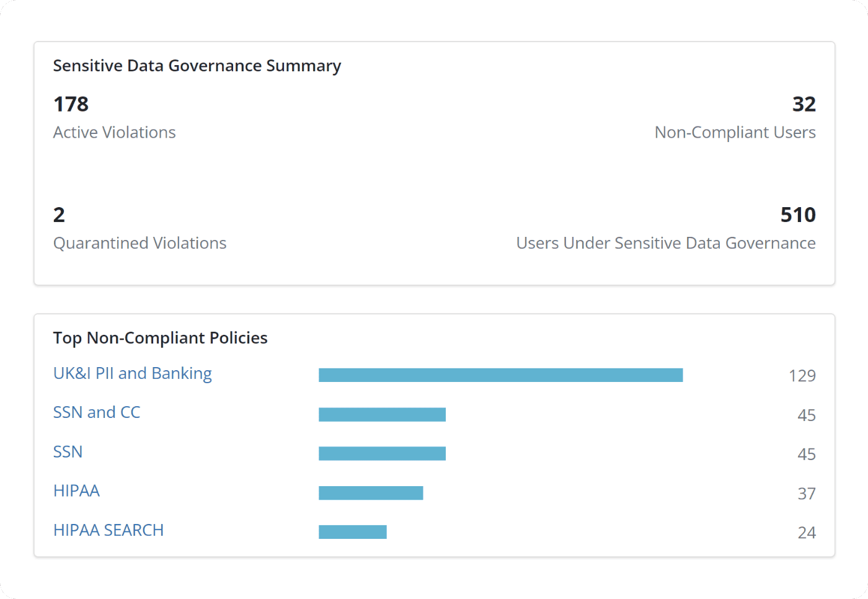868x599 pixels.
Task: Click the UK&I PII and Banking bar
Action: point(500,375)
